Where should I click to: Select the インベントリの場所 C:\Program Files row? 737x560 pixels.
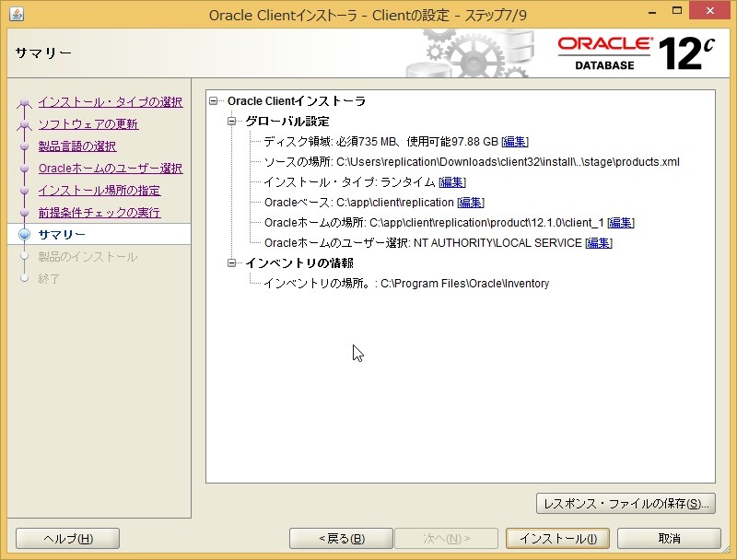click(406, 284)
